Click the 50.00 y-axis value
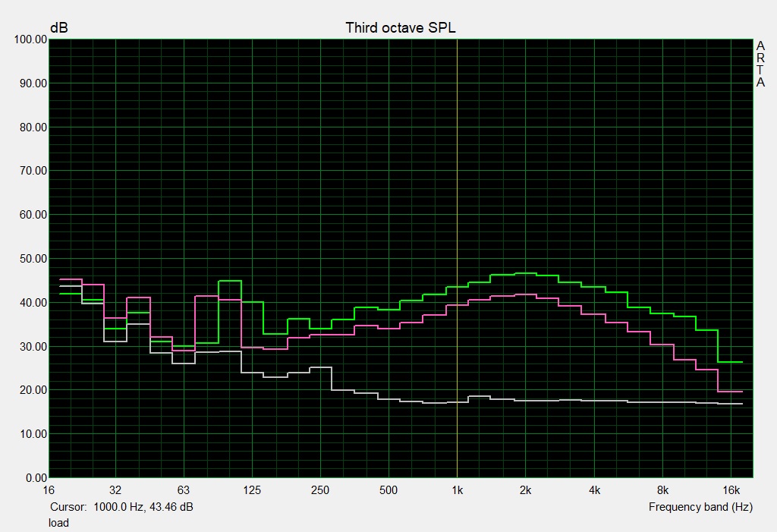Screen dimensions: 777x532 (x=33, y=259)
